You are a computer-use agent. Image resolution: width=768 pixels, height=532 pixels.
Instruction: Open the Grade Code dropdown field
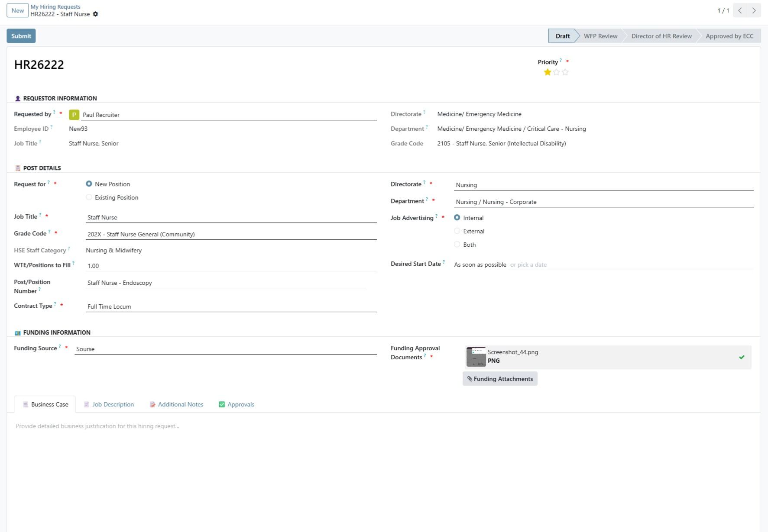pyautogui.click(x=231, y=234)
